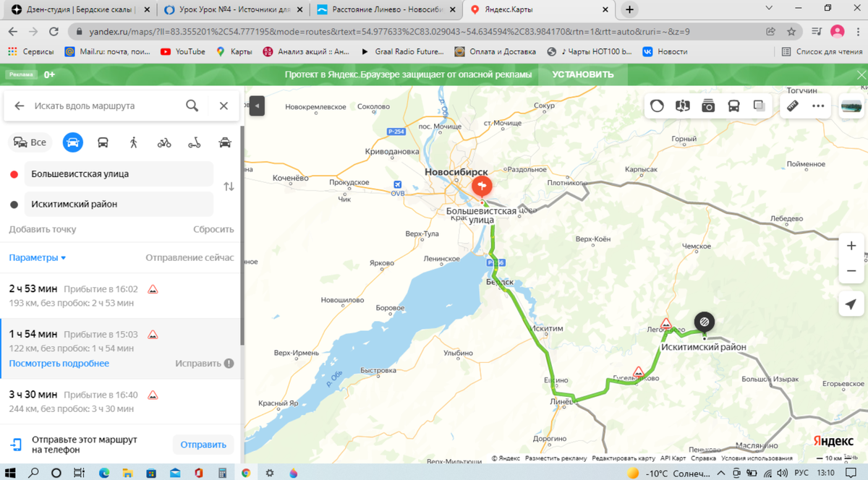Switch to the 'Расстояние Линево - Новосибирск' tab

(x=387, y=10)
